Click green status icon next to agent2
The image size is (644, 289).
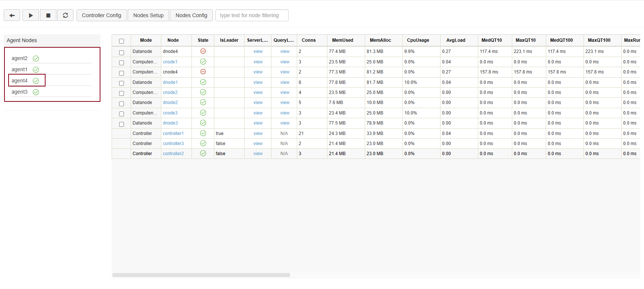36,59
